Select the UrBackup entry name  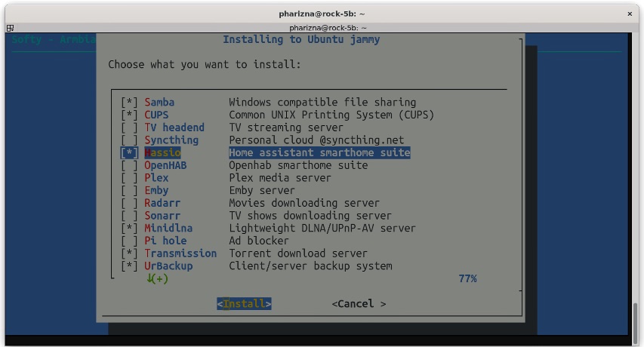(x=168, y=266)
